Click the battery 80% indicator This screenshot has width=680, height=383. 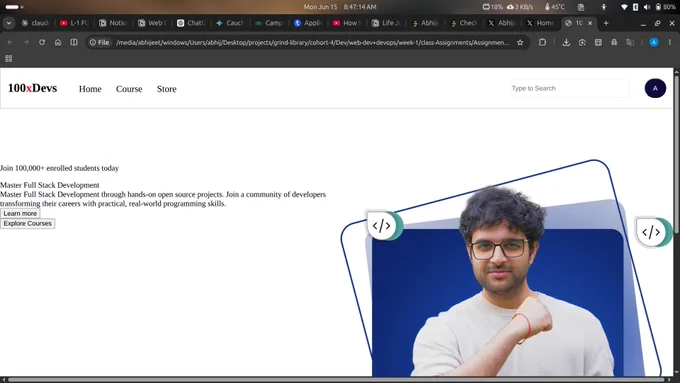click(x=665, y=7)
